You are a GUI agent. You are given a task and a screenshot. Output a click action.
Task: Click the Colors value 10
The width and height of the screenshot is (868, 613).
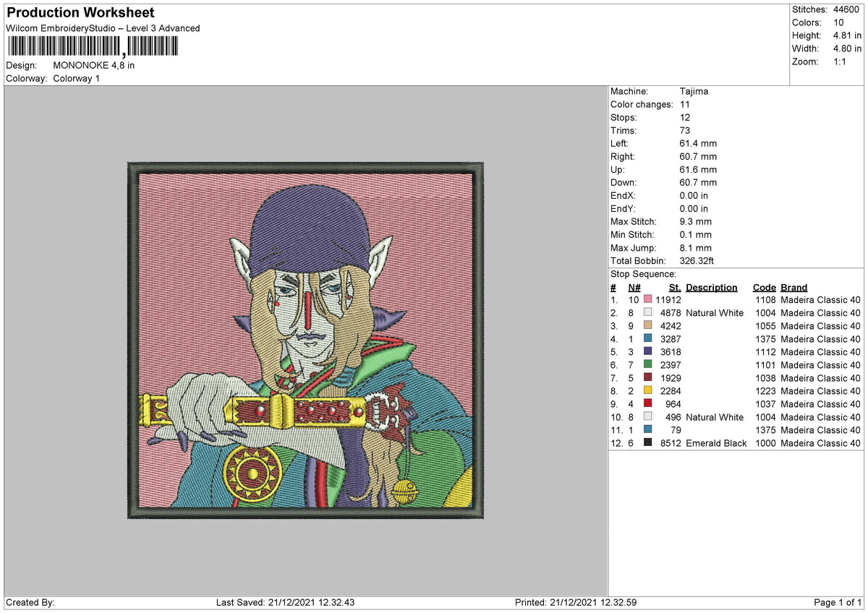pos(839,22)
